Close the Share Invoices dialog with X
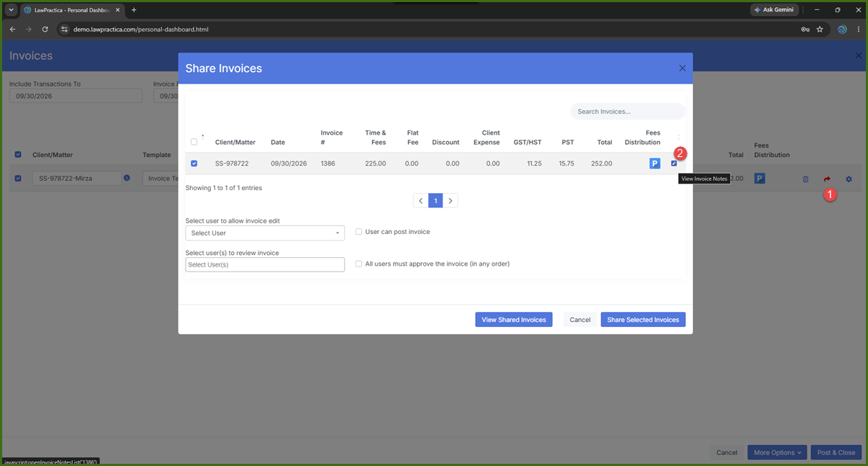The width and height of the screenshot is (868, 466). 682,68
